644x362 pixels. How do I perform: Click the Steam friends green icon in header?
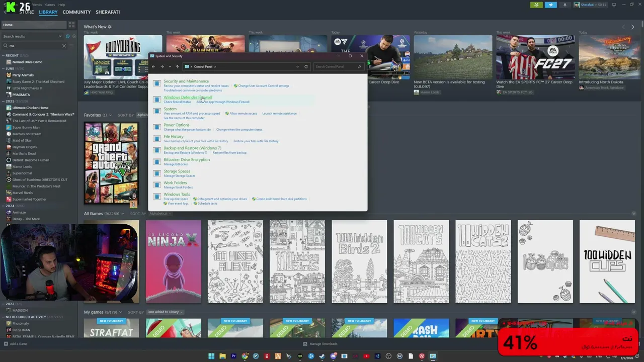click(536, 5)
